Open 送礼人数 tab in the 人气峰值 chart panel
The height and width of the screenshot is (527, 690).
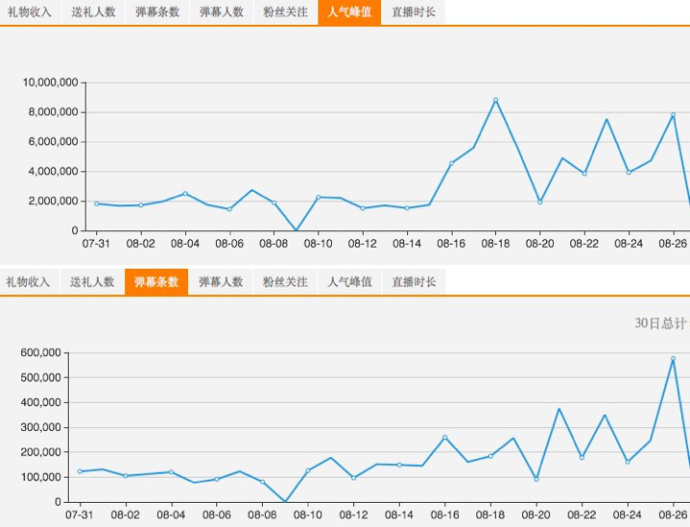[x=93, y=12]
